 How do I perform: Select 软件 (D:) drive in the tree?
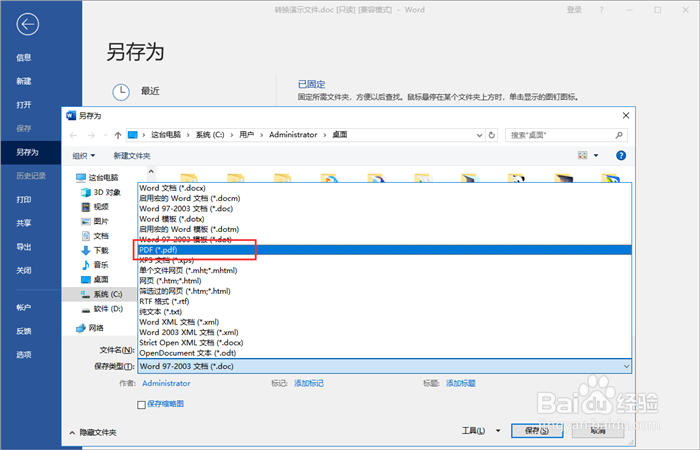point(102,308)
